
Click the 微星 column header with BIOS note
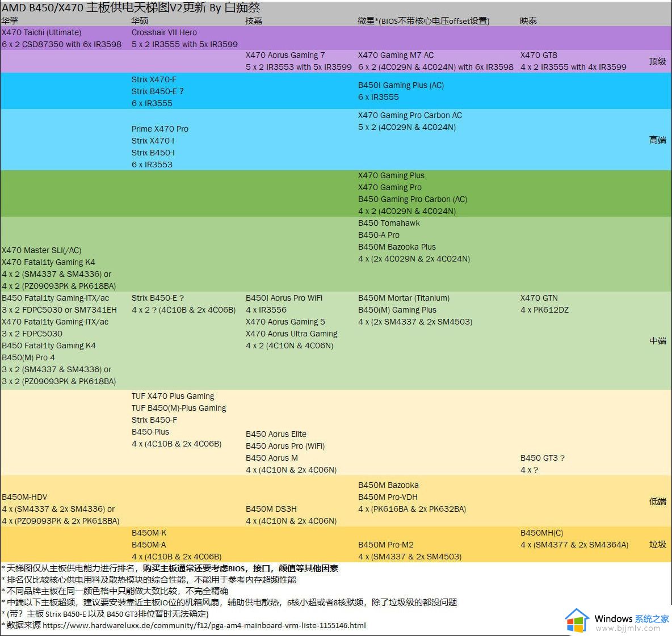point(423,20)
